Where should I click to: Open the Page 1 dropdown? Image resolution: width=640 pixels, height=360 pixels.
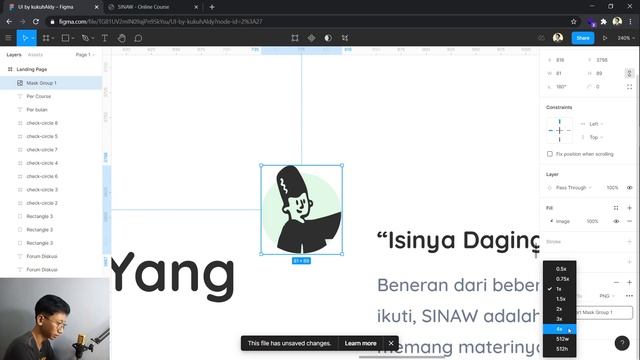click(85, 55)
